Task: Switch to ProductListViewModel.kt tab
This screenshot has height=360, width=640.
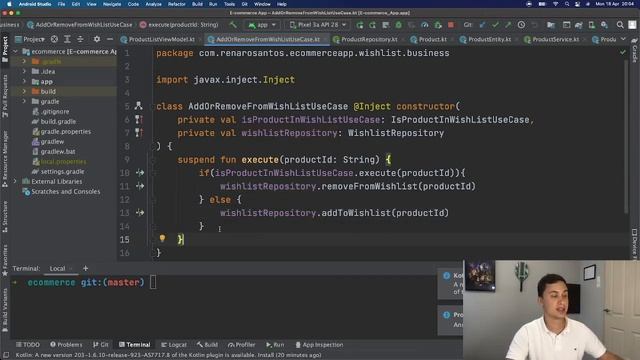Action: tap(158, 39)
